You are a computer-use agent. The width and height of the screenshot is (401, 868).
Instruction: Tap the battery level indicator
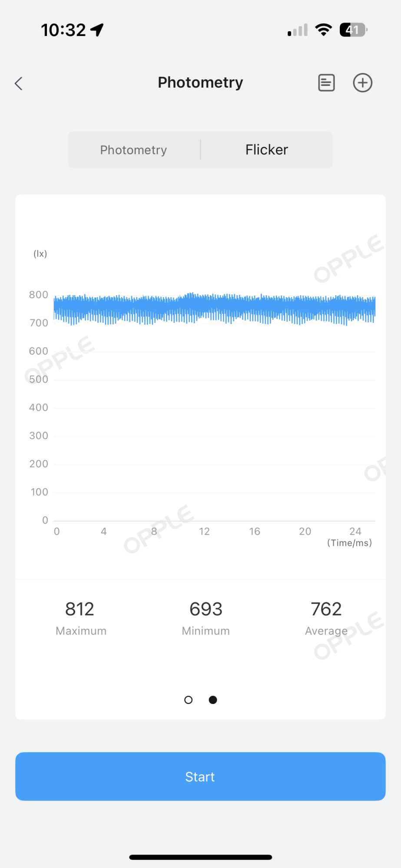click(x=353, y=30)
